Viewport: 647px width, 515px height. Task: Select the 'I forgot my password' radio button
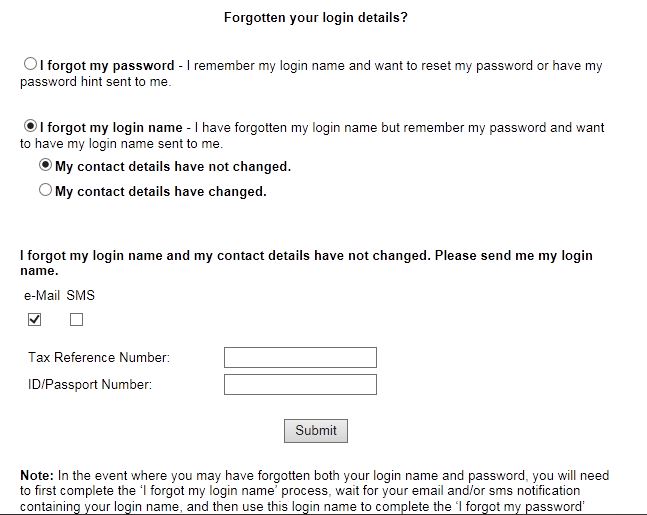pos(30,65)
